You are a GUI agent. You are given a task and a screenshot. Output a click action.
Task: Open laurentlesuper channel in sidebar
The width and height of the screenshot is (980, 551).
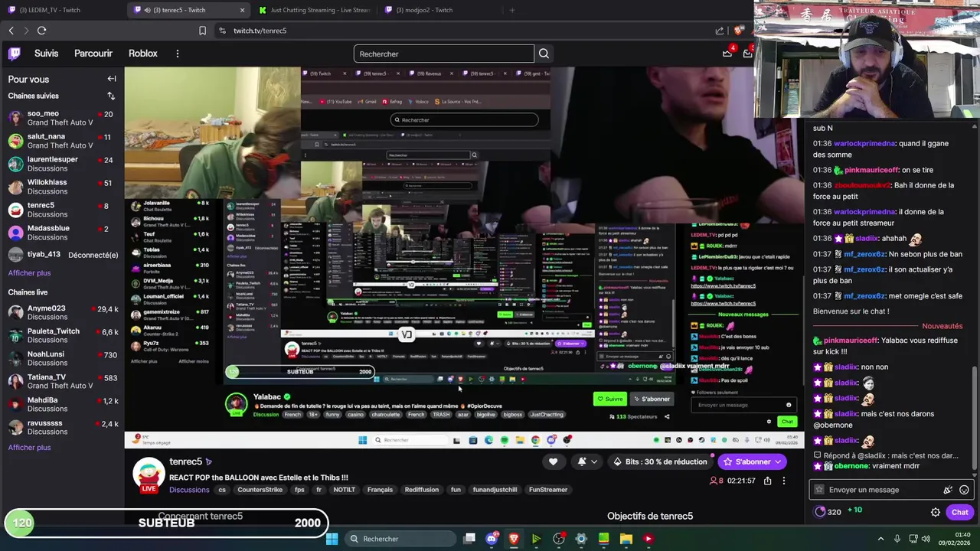coord(61,164)
